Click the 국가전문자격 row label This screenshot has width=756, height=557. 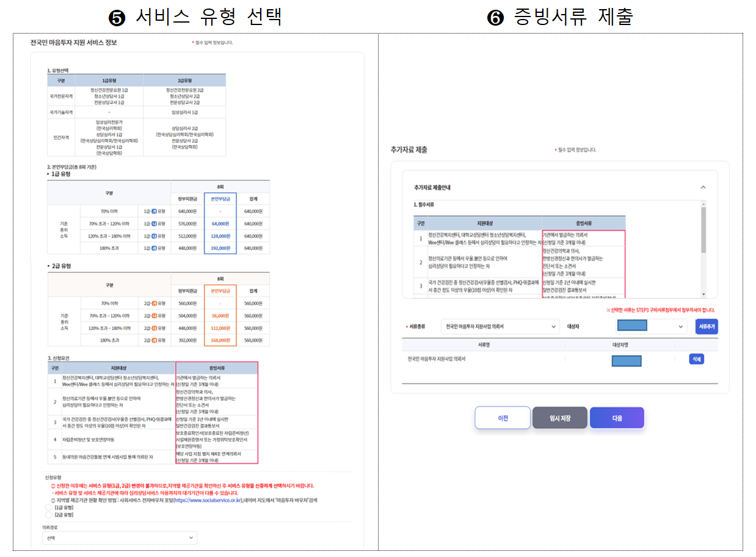pyautogui.click(x=62, y=96)
